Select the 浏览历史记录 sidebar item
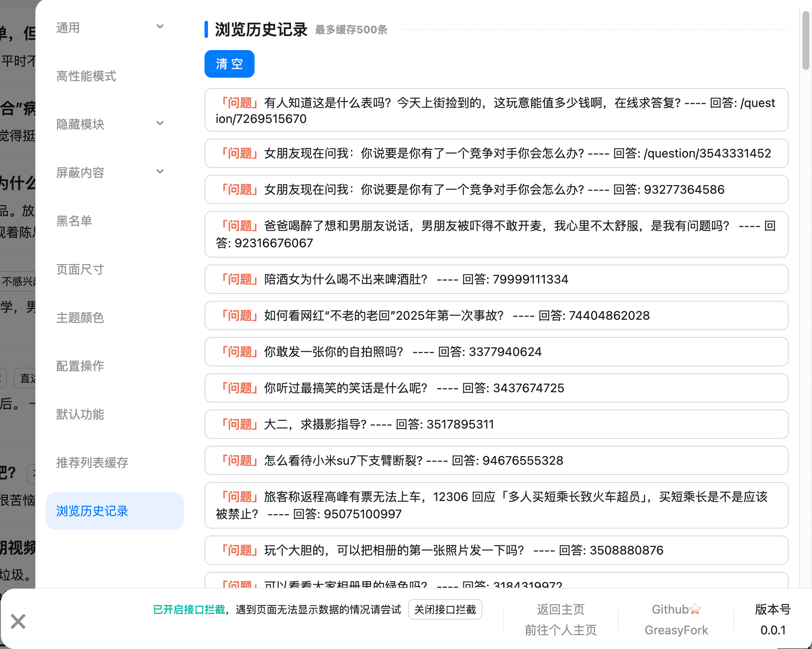Viewport: 812px width, 649px height. [x=115, y=511]
